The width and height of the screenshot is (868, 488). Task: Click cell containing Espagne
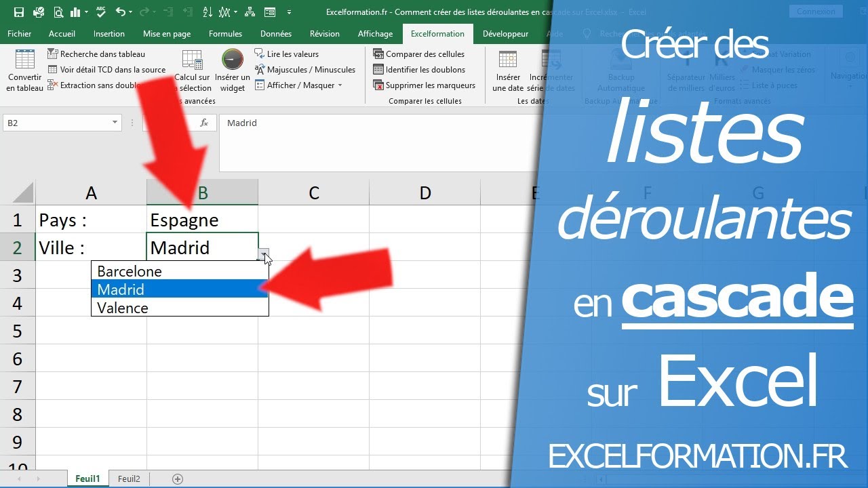(202, 220)
